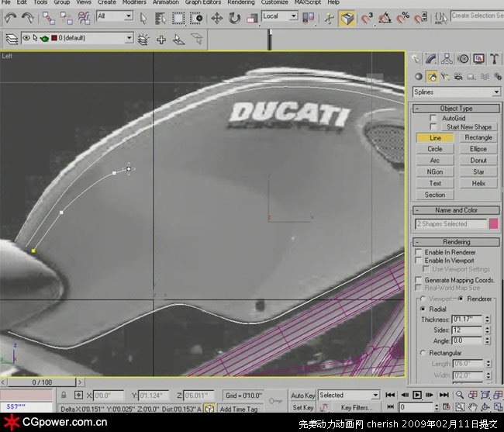The image size is (504, 432).
Task: Open the Selected key filter dropdown
Action: click(x=349, y=395)
